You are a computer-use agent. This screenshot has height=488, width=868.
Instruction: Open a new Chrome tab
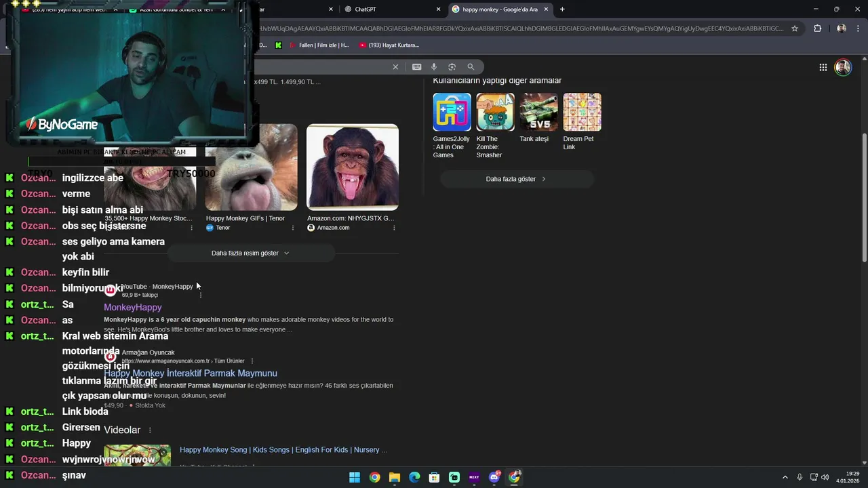[x=562, y=9]
